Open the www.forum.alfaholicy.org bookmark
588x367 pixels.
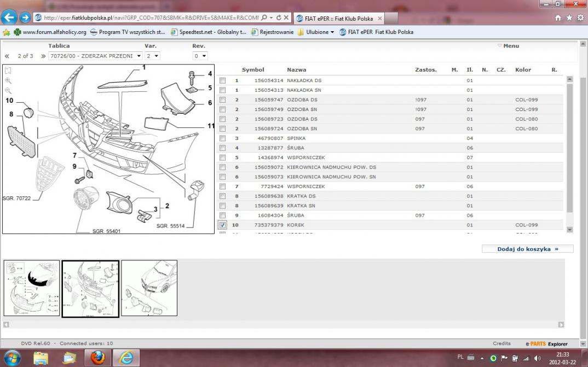(x=50, y=32)
